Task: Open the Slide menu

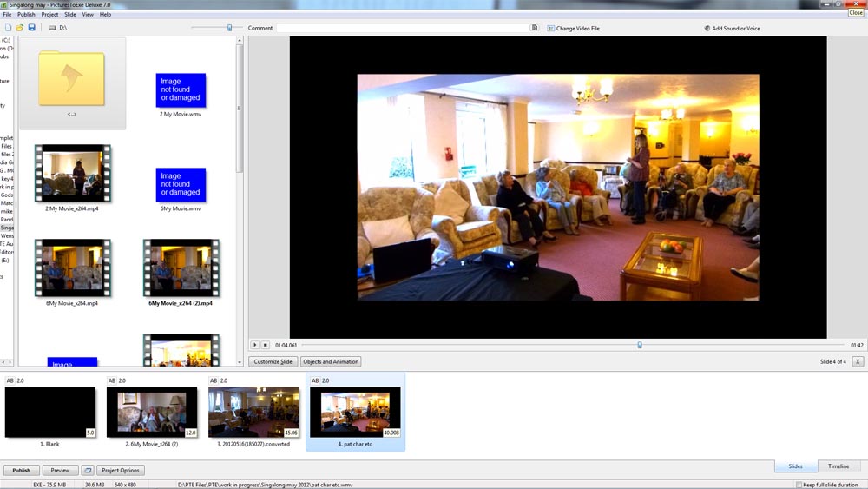Action: click(70, 15)
